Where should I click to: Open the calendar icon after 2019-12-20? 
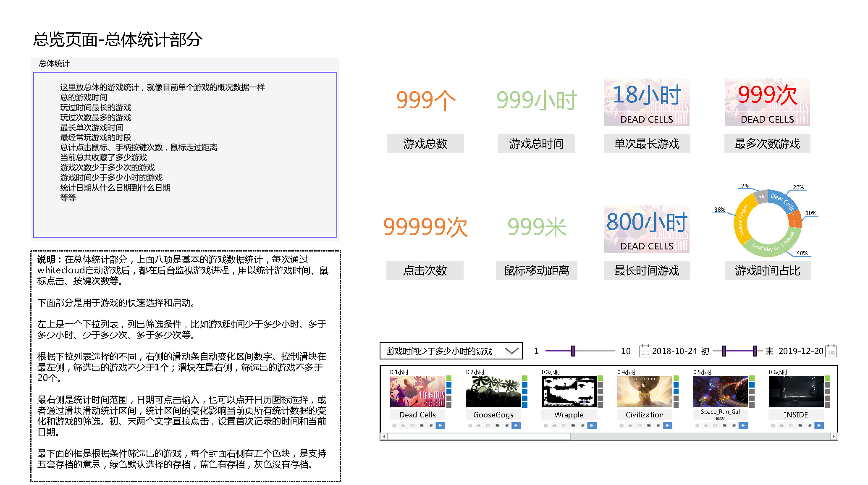tap(831, 351)
